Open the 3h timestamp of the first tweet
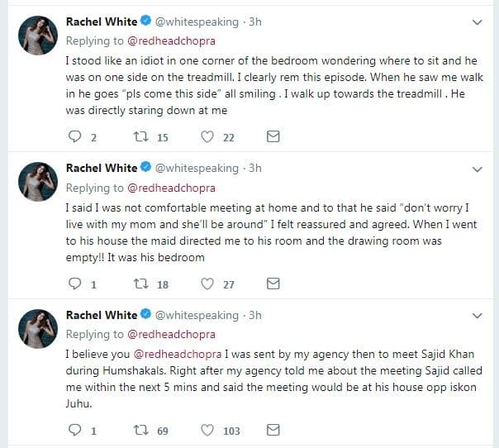Image resolution: width=499 pixels, height=448 pixels. [254, 21]
